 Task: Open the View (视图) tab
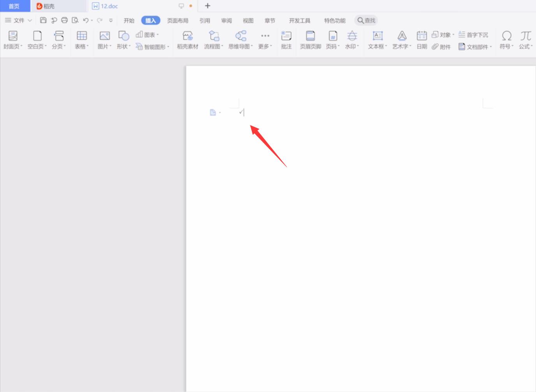coord(248,21)
